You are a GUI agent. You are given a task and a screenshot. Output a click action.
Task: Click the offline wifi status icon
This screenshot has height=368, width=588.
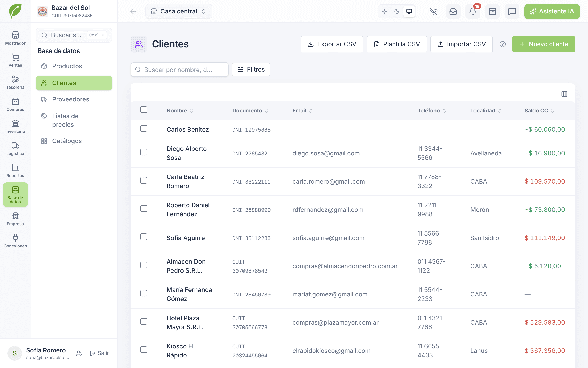433,11
